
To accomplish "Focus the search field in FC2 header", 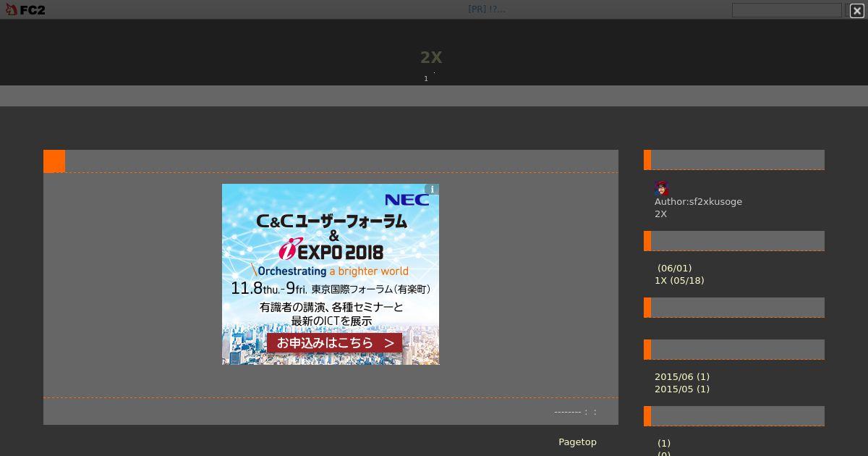I will click(786, 10).
